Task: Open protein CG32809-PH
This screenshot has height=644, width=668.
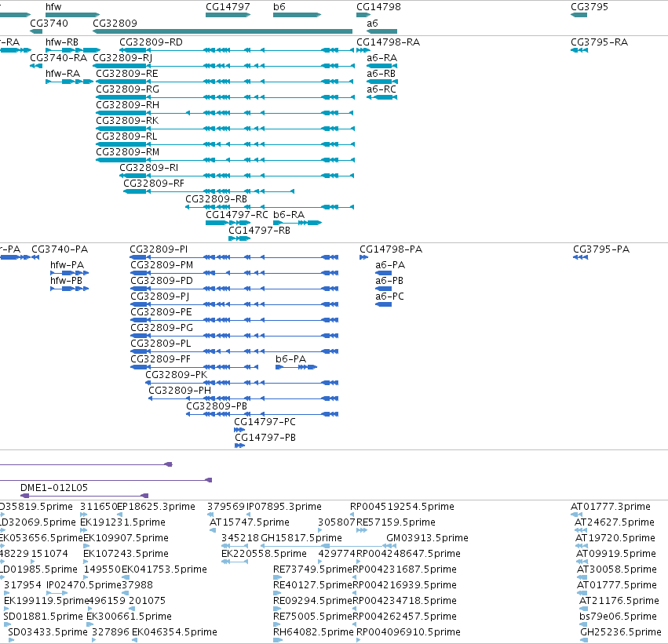Action: (x=180, y=391)
